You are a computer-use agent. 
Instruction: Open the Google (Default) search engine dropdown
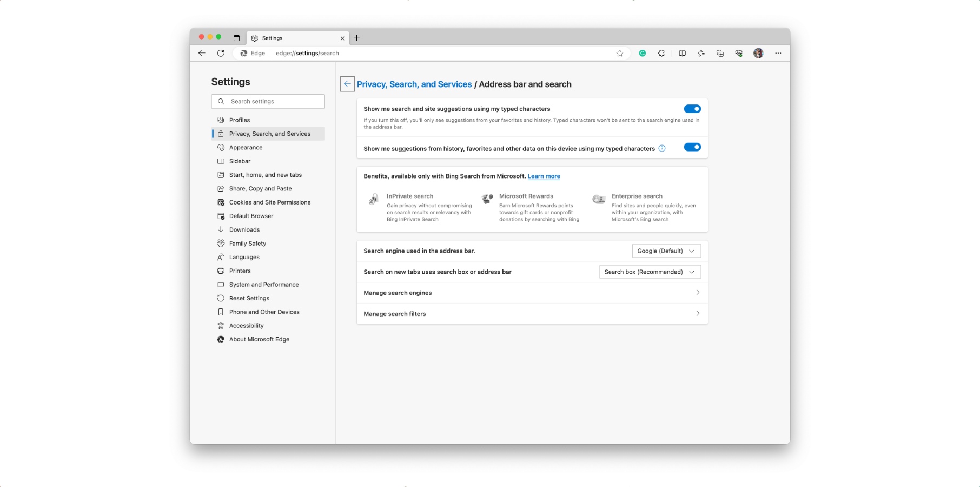pos(666,251)
